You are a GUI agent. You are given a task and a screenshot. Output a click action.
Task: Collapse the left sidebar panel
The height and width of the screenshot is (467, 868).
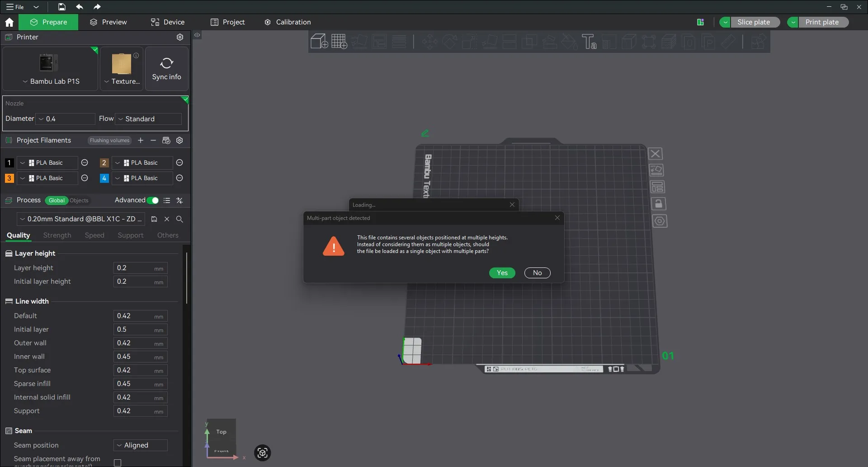[197, 35]
